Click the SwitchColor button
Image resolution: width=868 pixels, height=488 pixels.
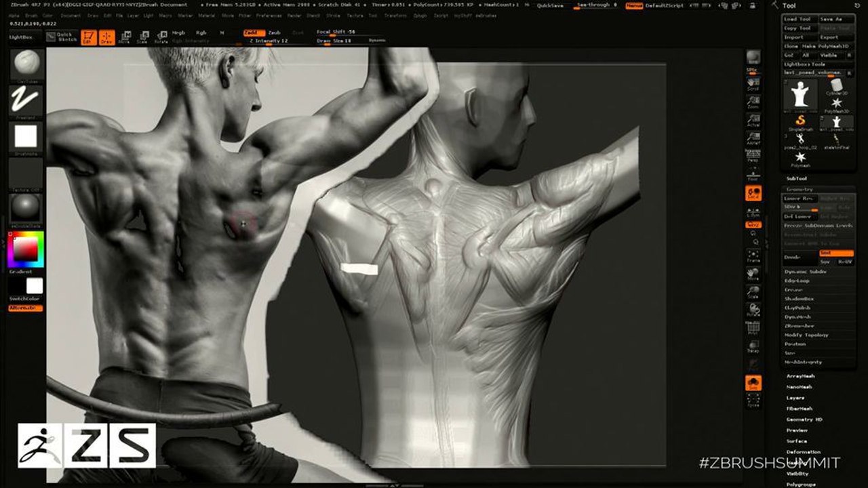coord(24,298)
